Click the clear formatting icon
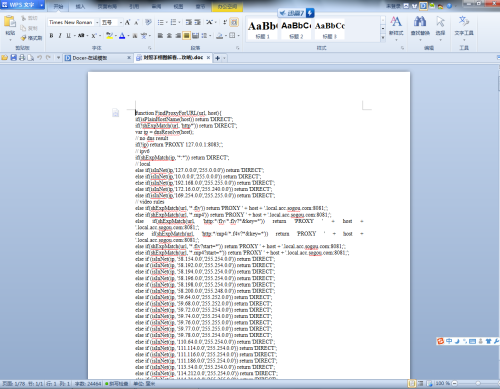Viewport: 500px width, 389px height. coord(148,22)
